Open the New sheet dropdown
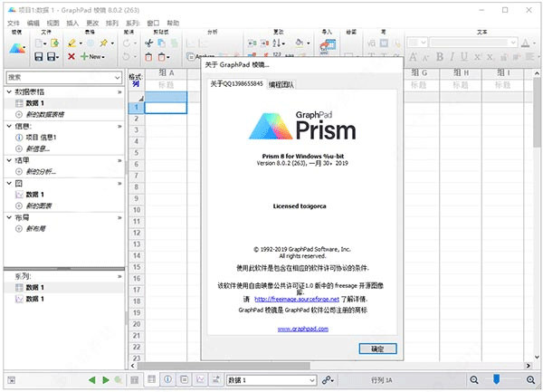 [x=93, y=56]
